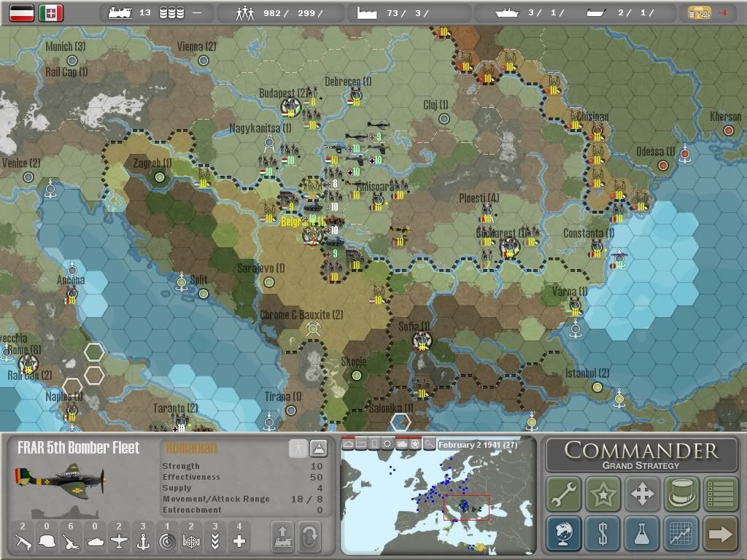
Task: Click the Debrecen (1) city label
Action: coord(348,82)
